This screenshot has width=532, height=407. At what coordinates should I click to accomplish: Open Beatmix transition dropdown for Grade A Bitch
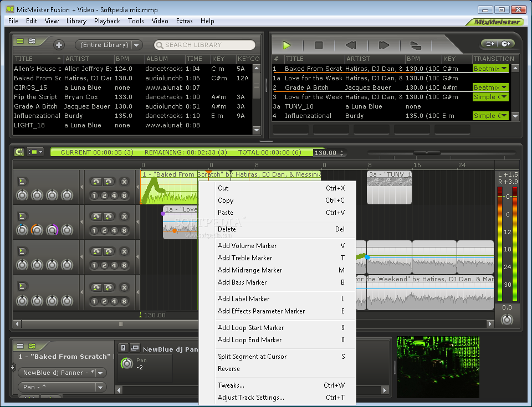(490, 87)
